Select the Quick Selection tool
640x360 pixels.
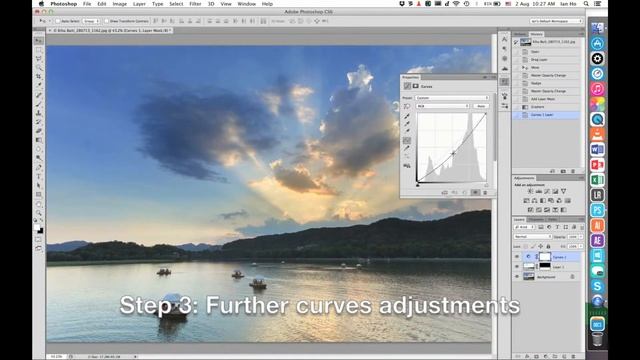coord(39,68)
